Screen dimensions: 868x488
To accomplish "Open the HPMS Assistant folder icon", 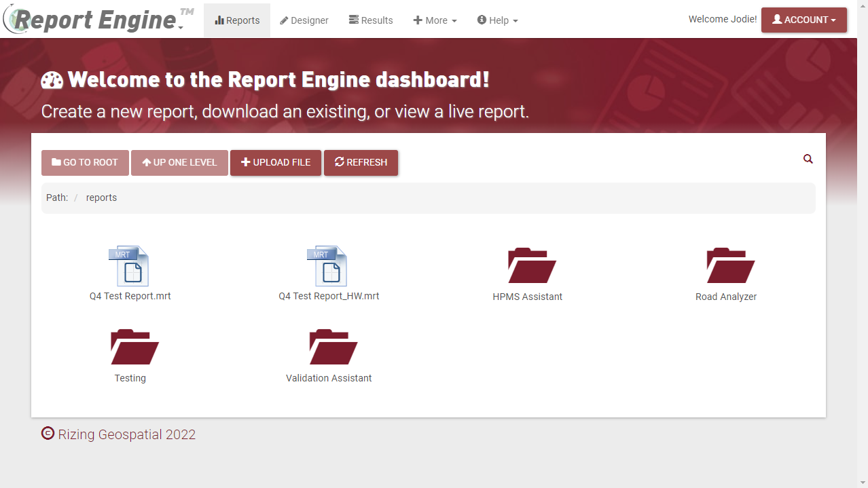I will (532, 265).
